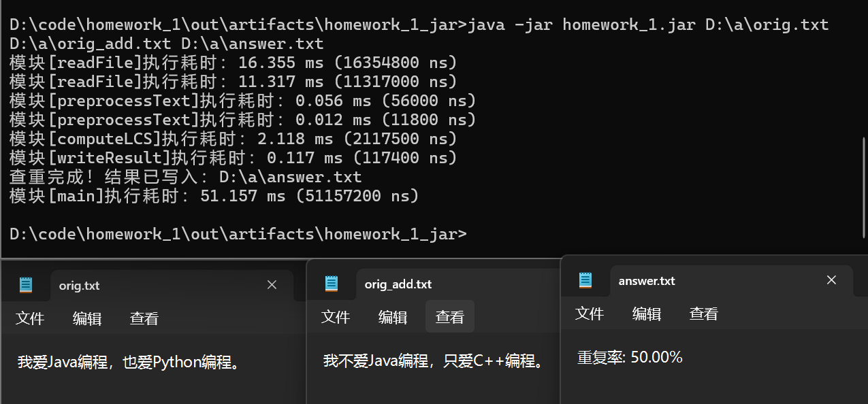
Task: Click the writeResult 0.117 ms line
Action: tap(234, 158)
